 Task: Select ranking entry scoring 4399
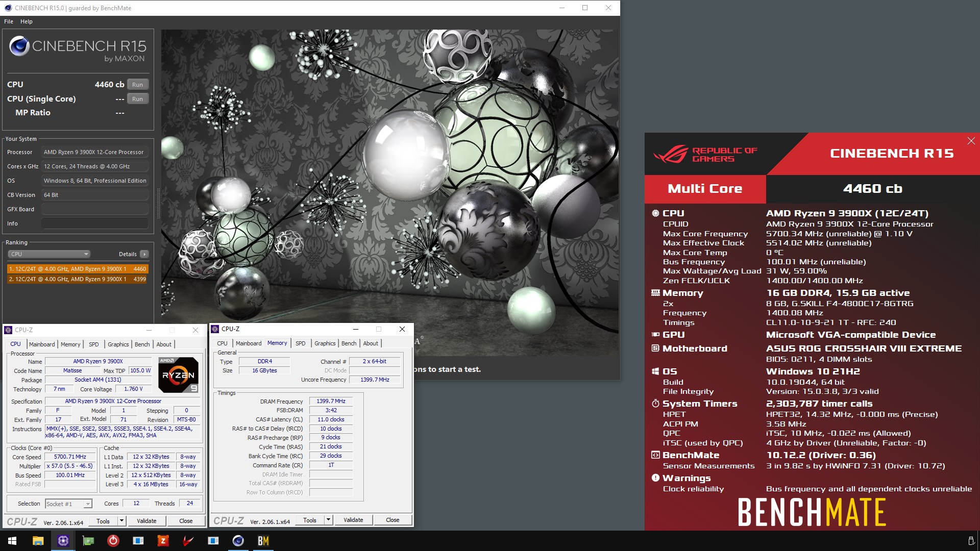pos(78,279)
